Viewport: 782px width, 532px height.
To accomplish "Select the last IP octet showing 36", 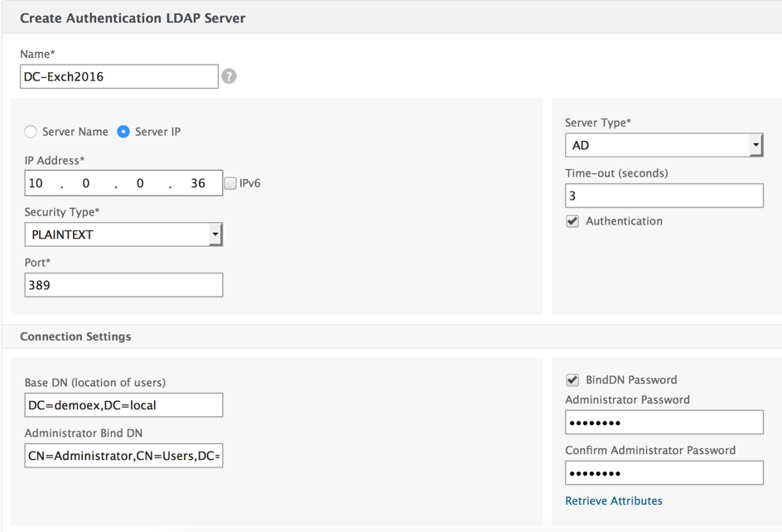I will click(x=197, y=183).
